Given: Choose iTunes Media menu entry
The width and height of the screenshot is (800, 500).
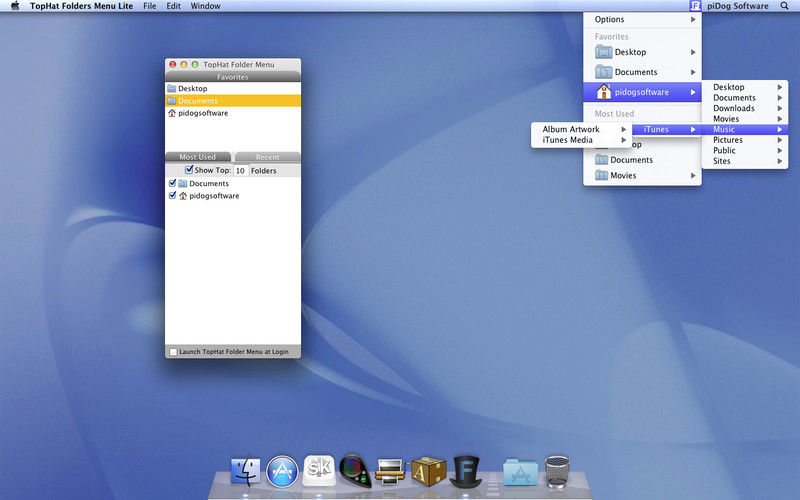Looking at the screenshot, I should click(x=582, y=140).
